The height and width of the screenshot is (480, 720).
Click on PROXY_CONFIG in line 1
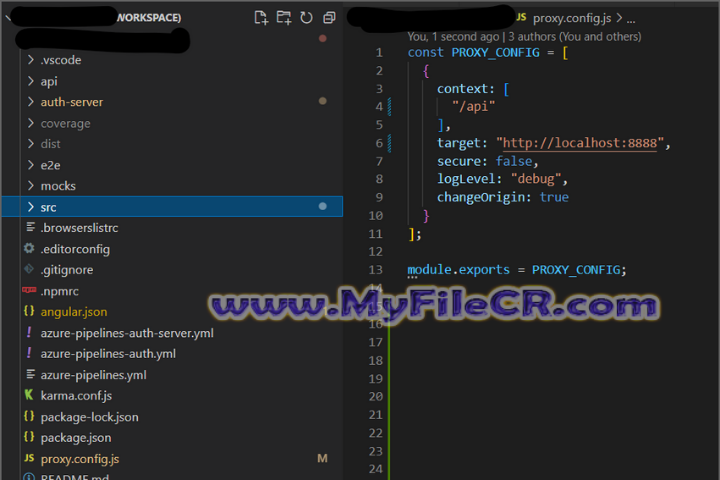(x=495, y=53)
